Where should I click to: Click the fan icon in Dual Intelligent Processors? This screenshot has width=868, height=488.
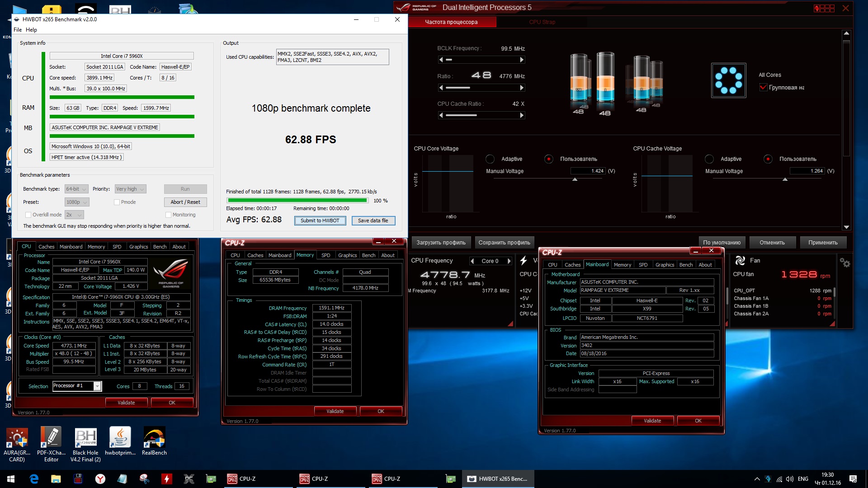[x=740, y=261]
